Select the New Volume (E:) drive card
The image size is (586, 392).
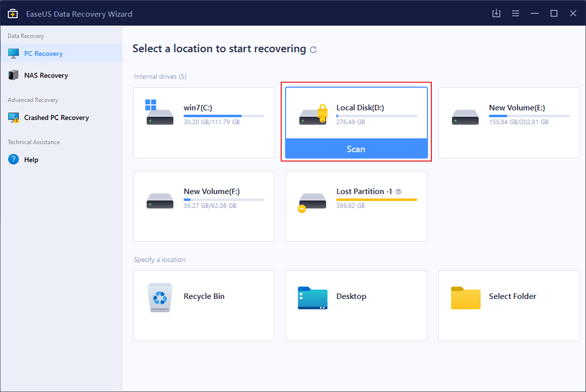point(509,122)
